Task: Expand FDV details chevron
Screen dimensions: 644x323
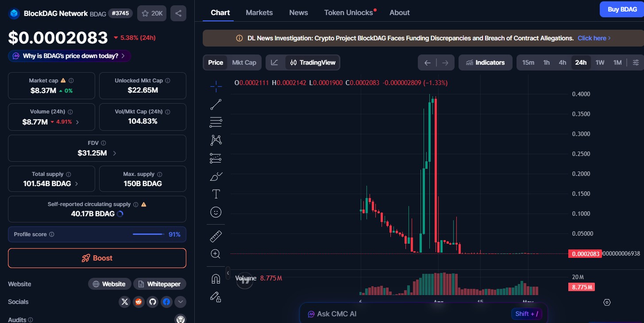Action: 115,153
